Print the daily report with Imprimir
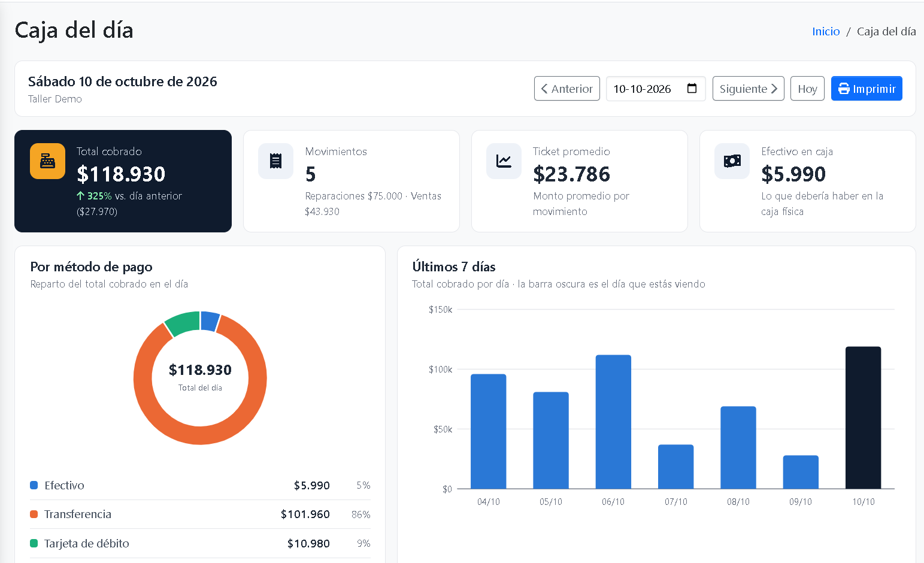 click(867, 89)
